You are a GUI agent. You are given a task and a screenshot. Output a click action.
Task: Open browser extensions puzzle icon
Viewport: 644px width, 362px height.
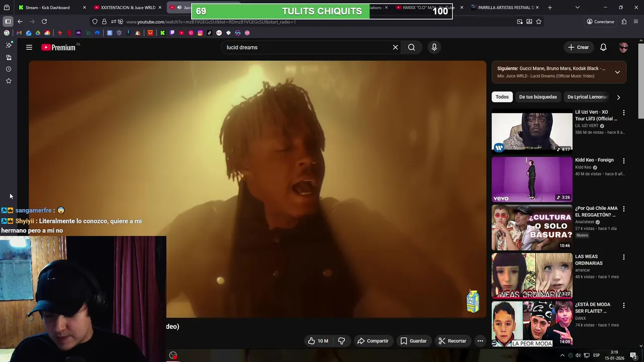pyautogui.click(x=624, y=22)
